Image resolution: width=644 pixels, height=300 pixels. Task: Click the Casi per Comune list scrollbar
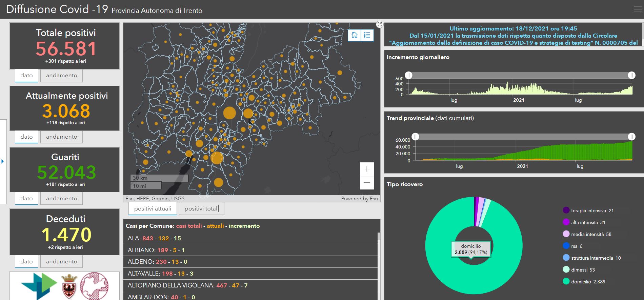(379, 264)
